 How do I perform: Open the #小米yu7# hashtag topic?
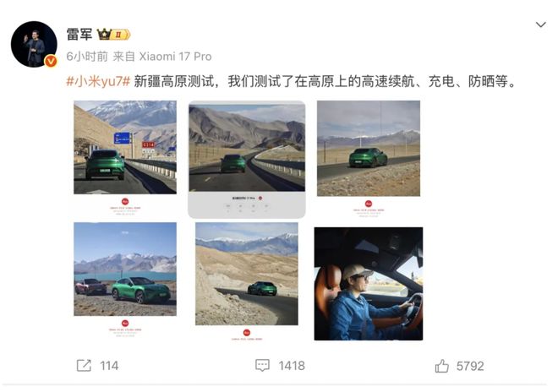pos(98,81)
